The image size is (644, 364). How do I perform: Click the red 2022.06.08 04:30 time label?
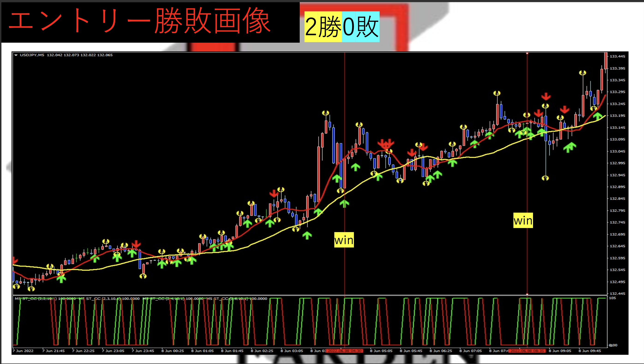coord(345,351)
